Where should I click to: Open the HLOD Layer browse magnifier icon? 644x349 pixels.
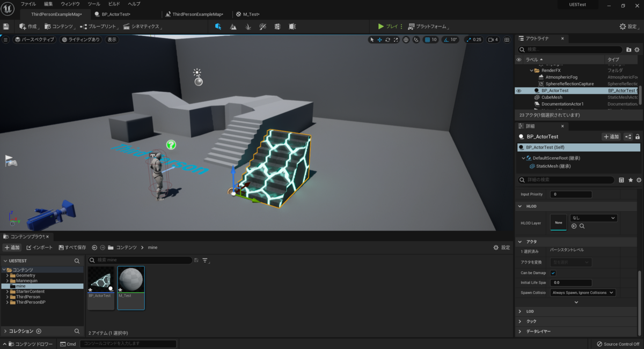click(582, 226)
